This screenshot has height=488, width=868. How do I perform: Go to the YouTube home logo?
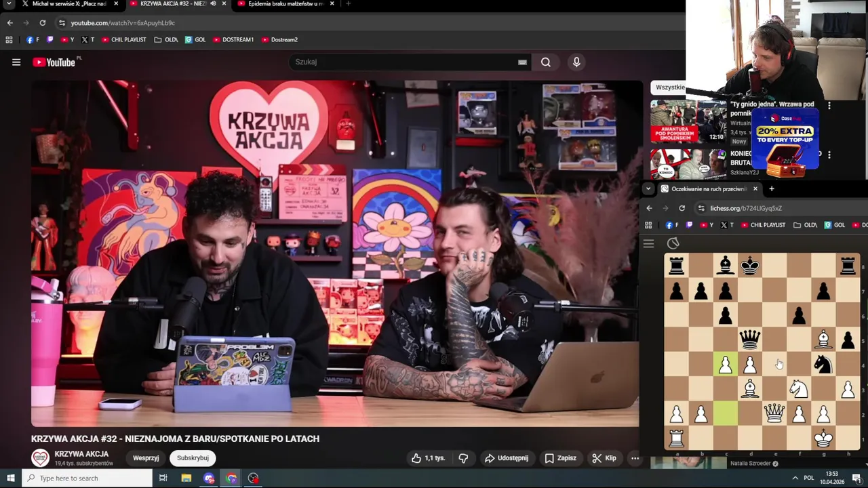pos(54,62)
